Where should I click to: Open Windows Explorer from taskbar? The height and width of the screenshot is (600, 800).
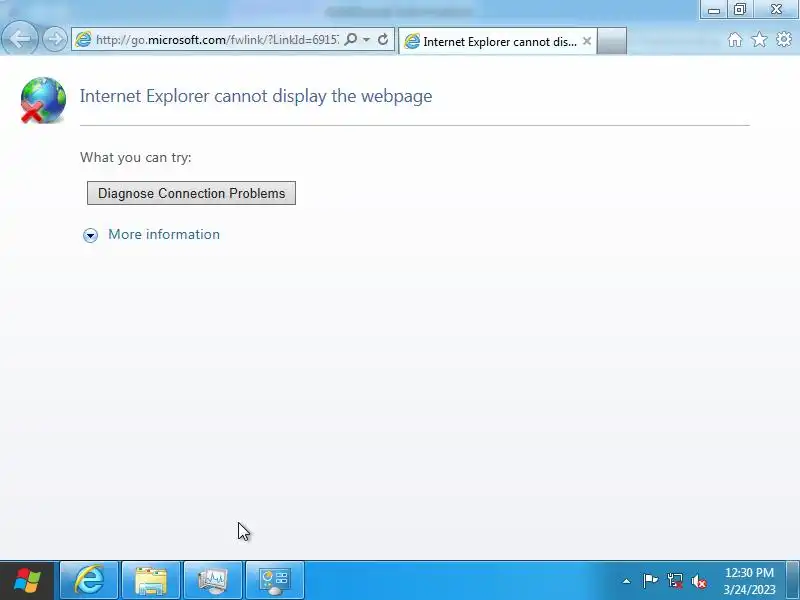click(151, 580)
